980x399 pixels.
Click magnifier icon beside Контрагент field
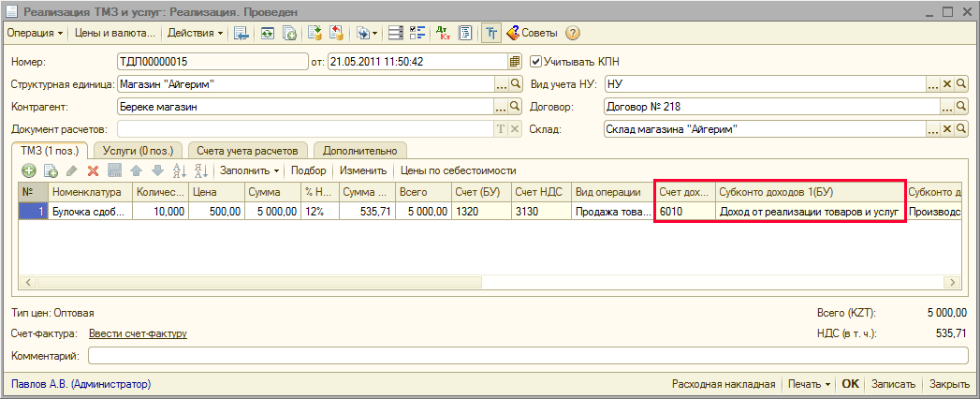[x=514, y=107]
